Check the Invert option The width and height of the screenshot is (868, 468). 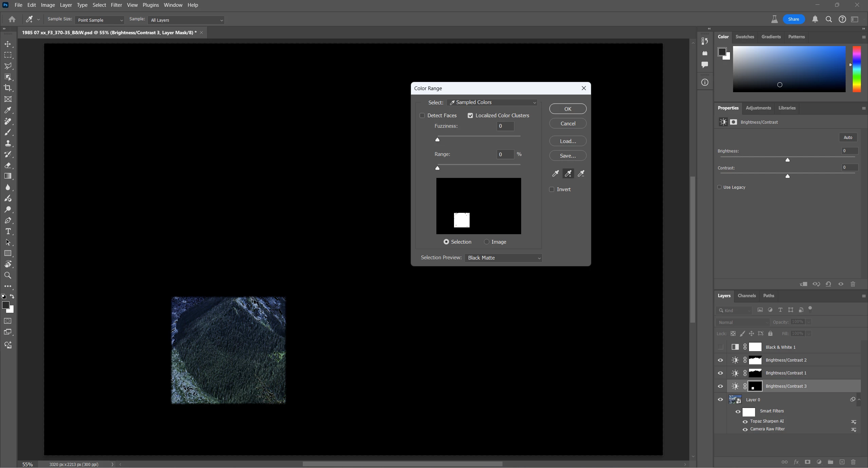552,189
